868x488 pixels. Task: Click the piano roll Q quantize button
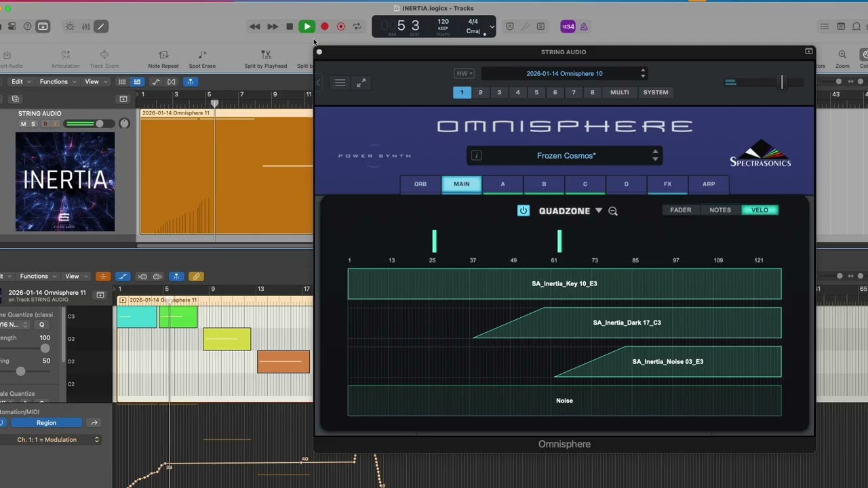pos(41,325)
